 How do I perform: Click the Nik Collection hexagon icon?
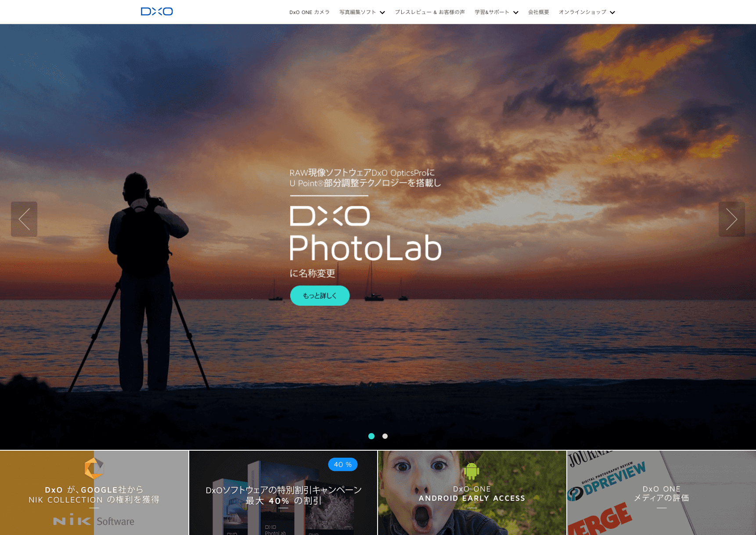click(x=94, y=468)
